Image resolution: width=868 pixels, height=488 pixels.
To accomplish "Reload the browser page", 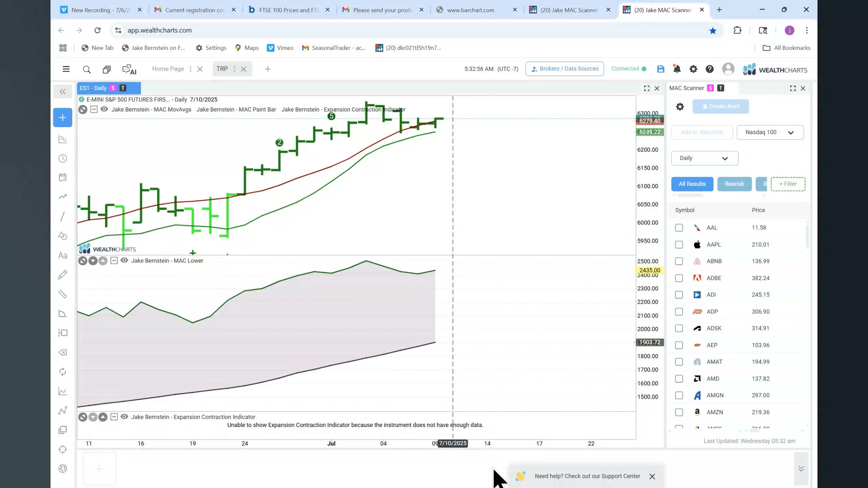I will 97,30.
